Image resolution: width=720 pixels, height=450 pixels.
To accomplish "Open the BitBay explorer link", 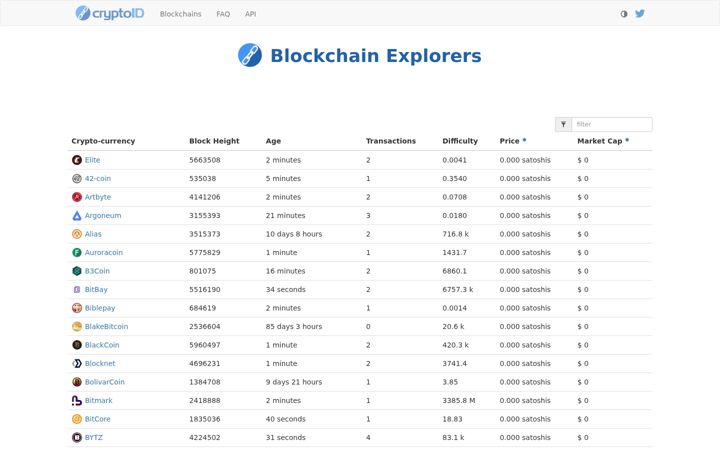I will 96,289.
